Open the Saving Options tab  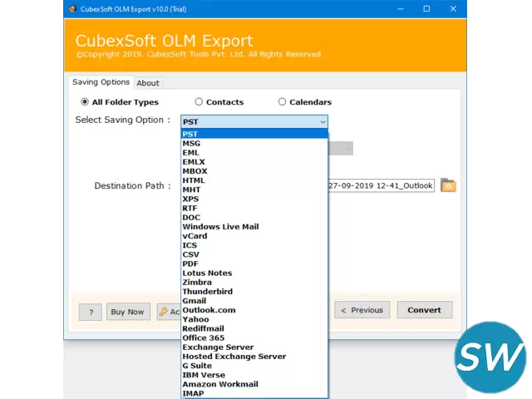101,82
